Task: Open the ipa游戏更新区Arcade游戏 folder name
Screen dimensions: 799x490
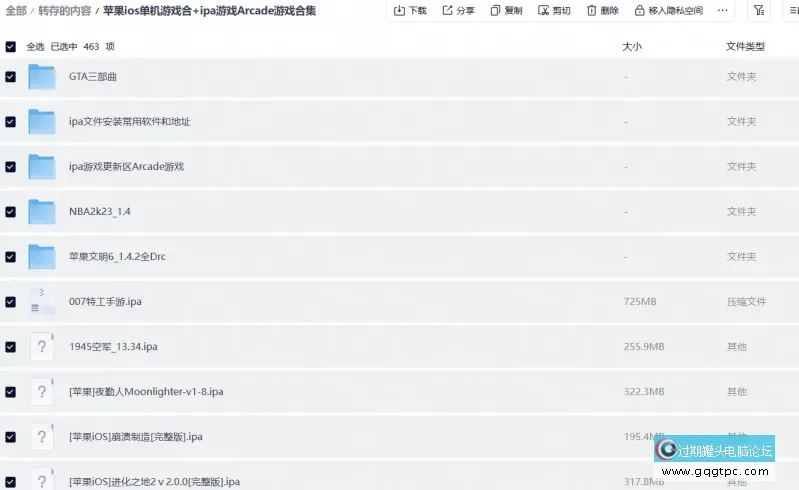Action: 126,167
